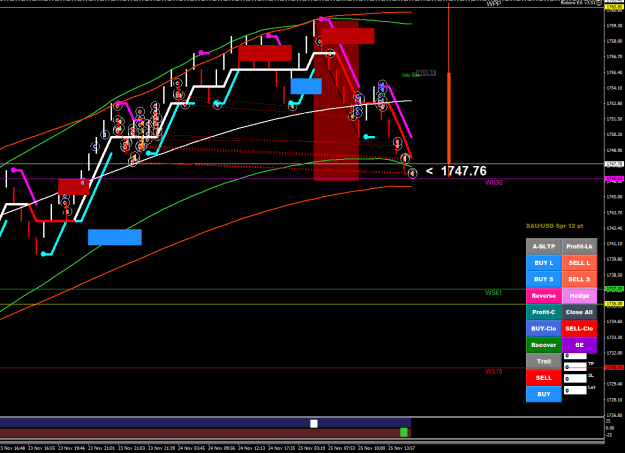Click the 25 Nov 13:57 time label

click(x=402, y=448)
